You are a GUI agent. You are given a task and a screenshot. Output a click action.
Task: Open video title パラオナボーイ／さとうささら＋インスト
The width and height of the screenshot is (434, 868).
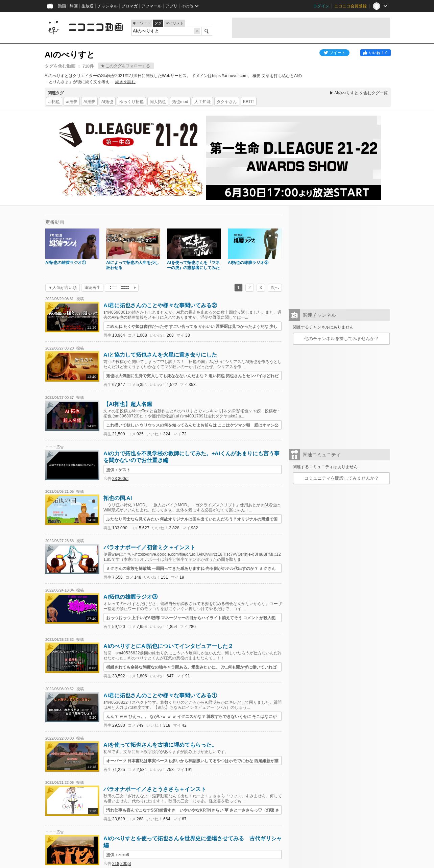(154, 789)
